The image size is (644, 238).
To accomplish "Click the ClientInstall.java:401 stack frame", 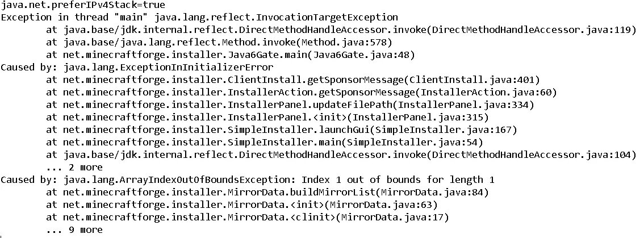I will (x=293, y=80).
